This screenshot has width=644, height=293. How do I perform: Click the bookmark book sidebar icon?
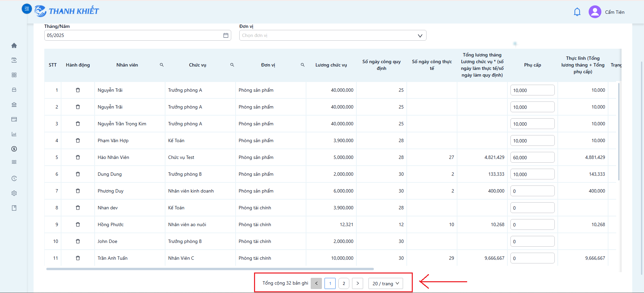pyautogui.click(x=14, y=208)
